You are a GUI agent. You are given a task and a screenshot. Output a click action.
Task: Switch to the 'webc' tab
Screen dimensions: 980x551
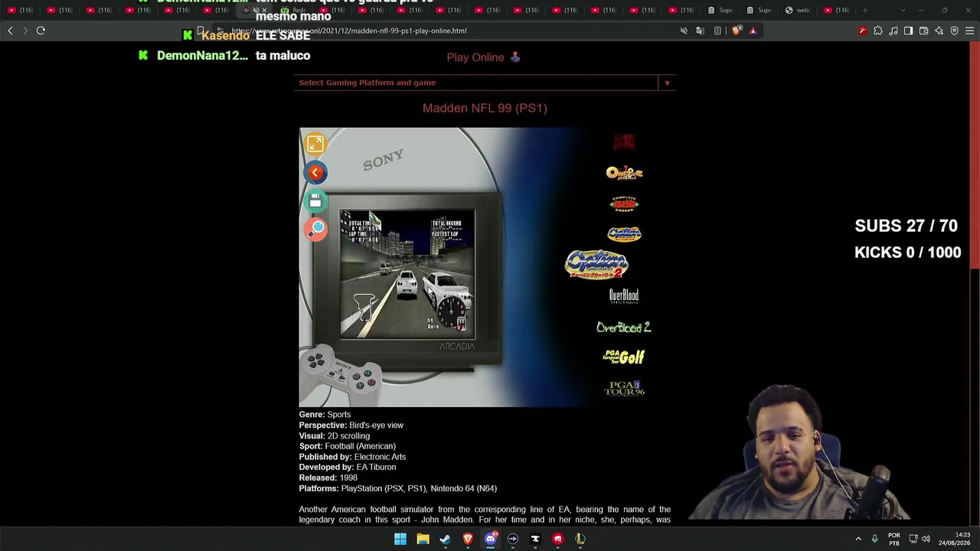799,10
